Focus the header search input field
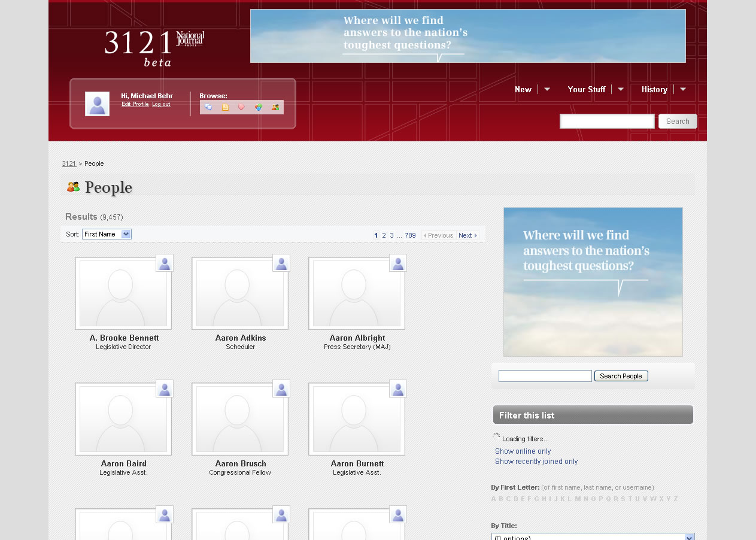The height and width of the screenshot is (540, 756). click(607, 121)
